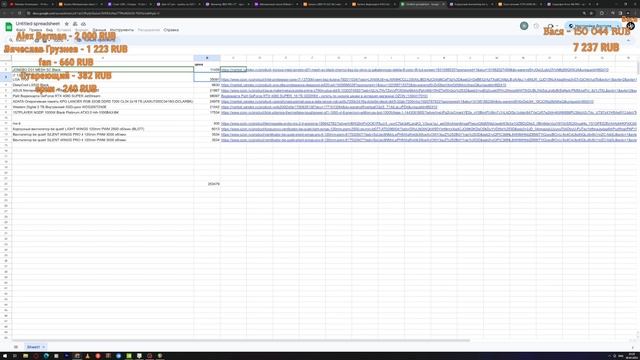Open the taskbar clock and date
Image resolution: width=640 pixels, height=360 pixels.
point(632,356)
